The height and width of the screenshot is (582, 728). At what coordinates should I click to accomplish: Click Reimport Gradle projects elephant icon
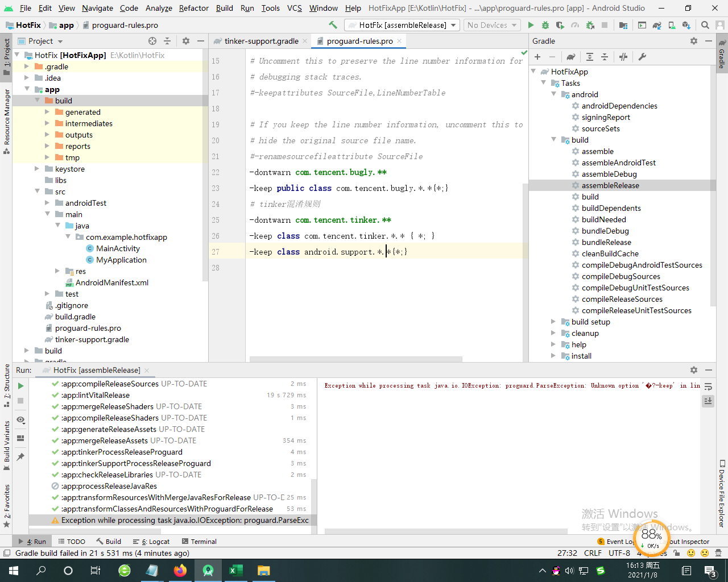(x=571, y=57)
